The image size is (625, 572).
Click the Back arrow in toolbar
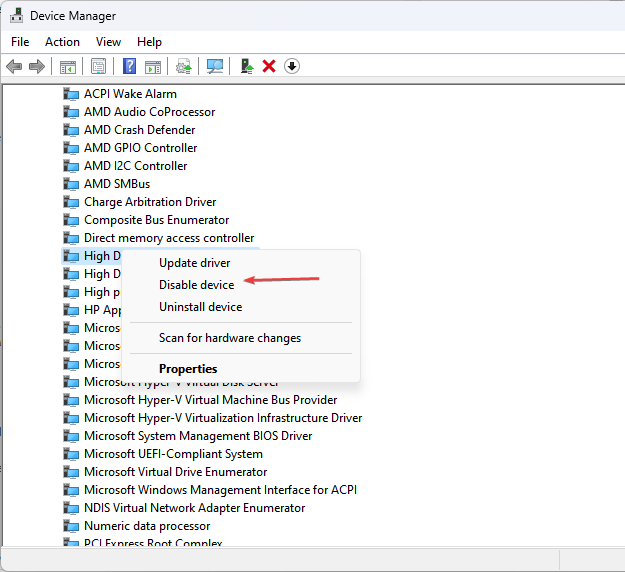[14, 66]
